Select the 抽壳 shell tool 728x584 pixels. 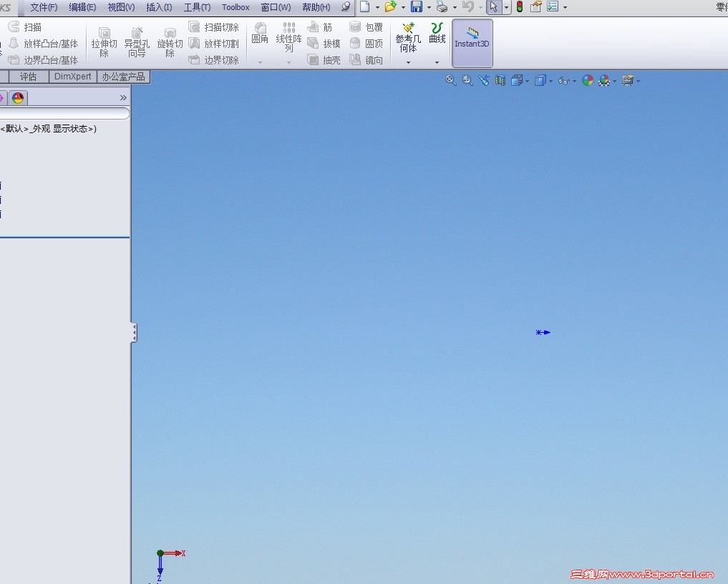click(324, 60)
